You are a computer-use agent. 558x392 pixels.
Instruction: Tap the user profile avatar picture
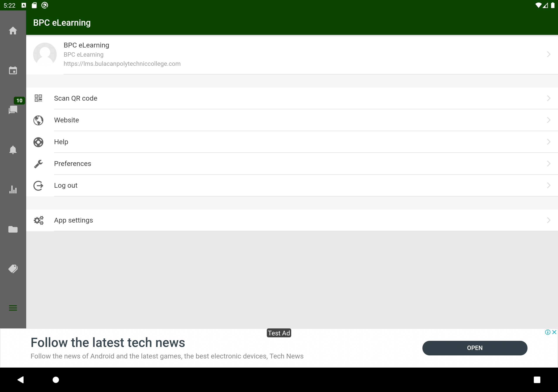pyautogui.click(x=45, y=54)
